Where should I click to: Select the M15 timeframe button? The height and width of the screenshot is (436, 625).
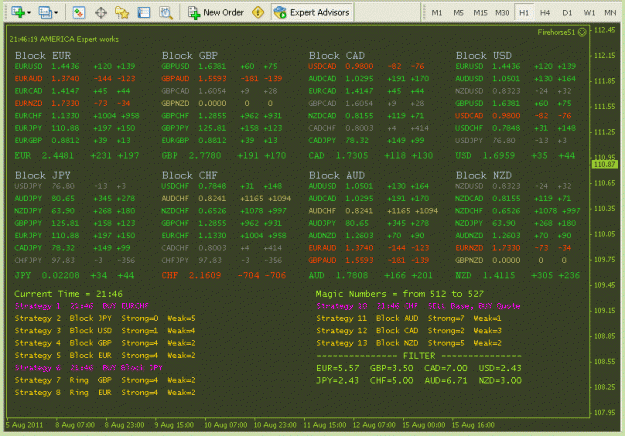pyautogui.click(x=480, y=13)
